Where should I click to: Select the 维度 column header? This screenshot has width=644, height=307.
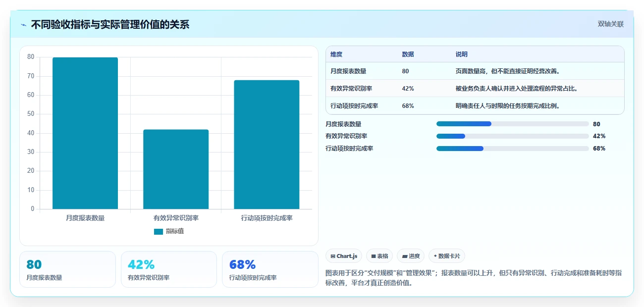[336, 54]
